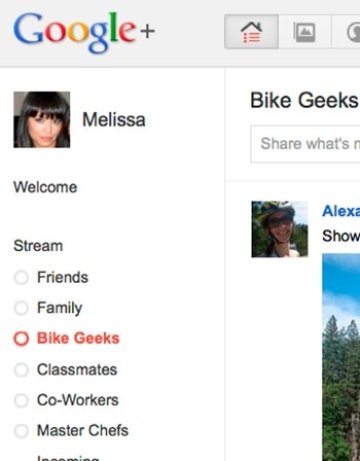Open the Welcome link in sidebar
The width and height of the screenshot is (360, 461).
coord(45,187)
